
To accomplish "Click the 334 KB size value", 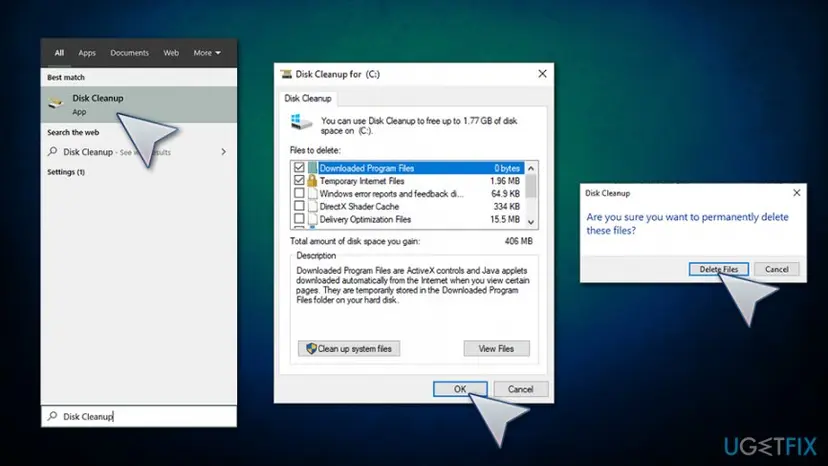I will (506, 206).
